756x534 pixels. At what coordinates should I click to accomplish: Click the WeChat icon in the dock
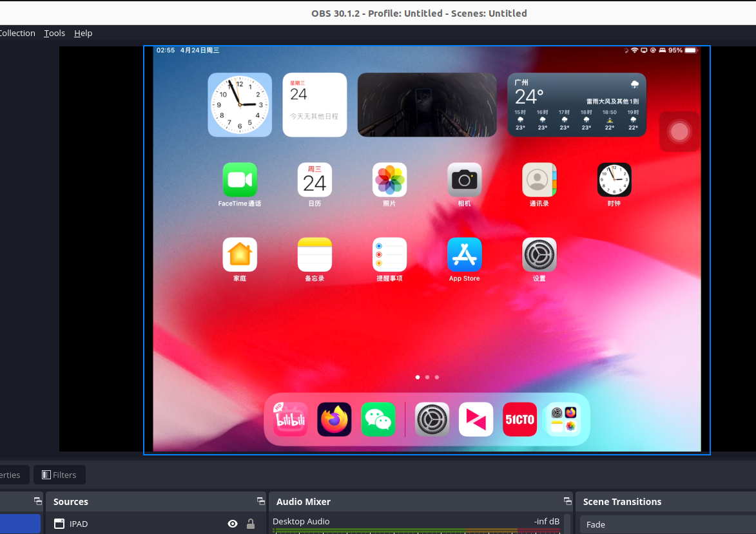378,419
